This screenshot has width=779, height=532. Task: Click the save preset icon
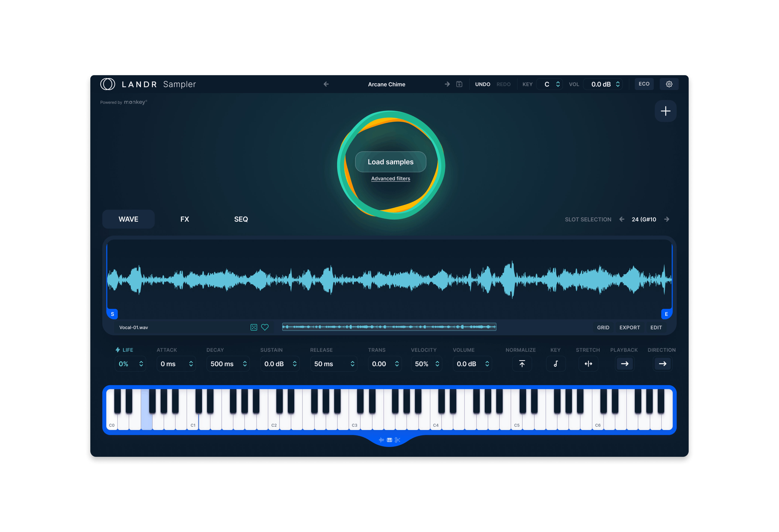(459, 84)
